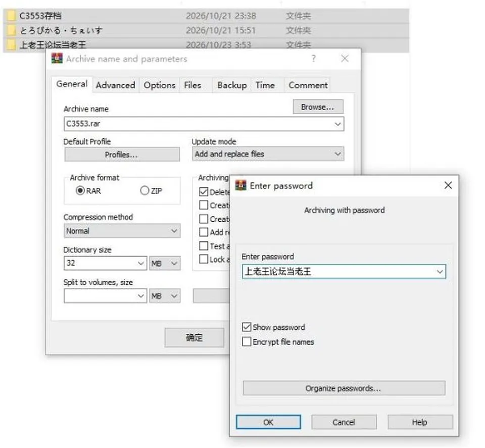Select the C3553存档 folder row
The height and width of the screenshot is (448, 485).
[x=206, y=16]
